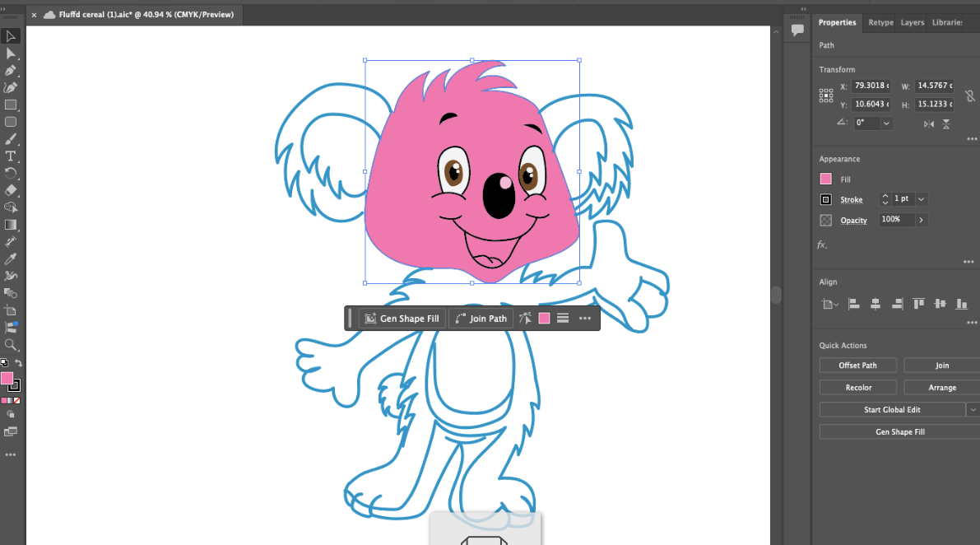Click vertical align center icon
Viewport: 980px width, 545px height.
(x=940, y=304)
